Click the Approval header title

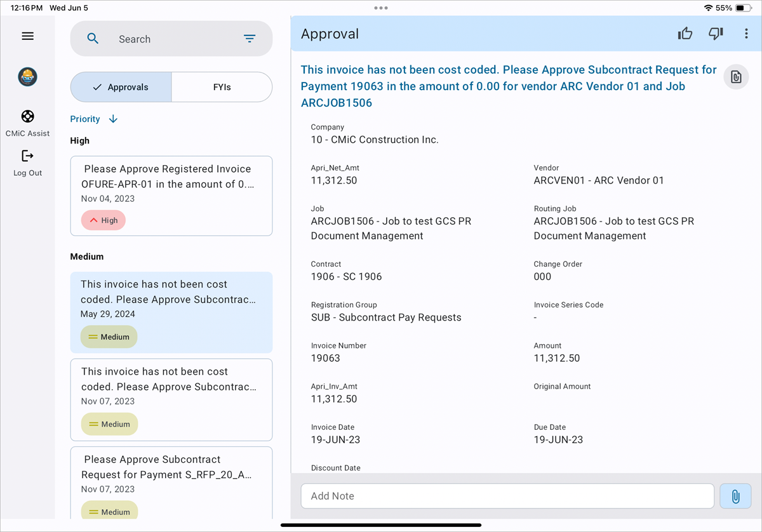pyautogui.click(x=330, y=34)
